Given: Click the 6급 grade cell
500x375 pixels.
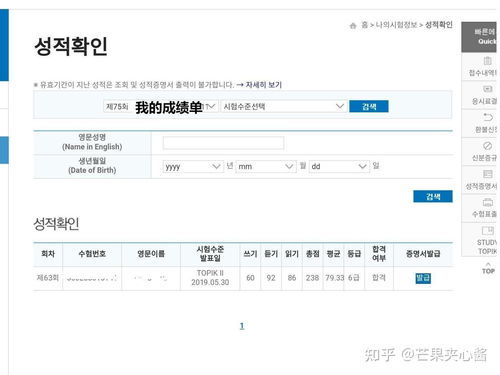Looking at the screenshot, I should tap(354, 278).
